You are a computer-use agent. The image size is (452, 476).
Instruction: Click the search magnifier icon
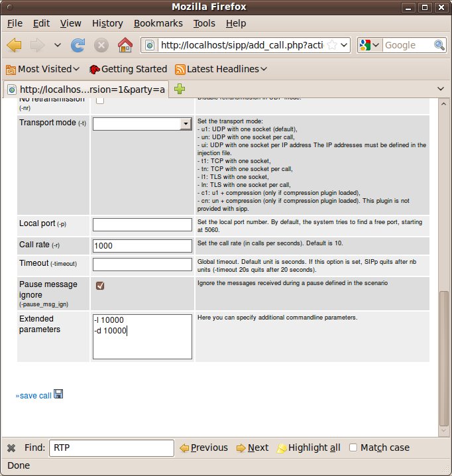439,45
